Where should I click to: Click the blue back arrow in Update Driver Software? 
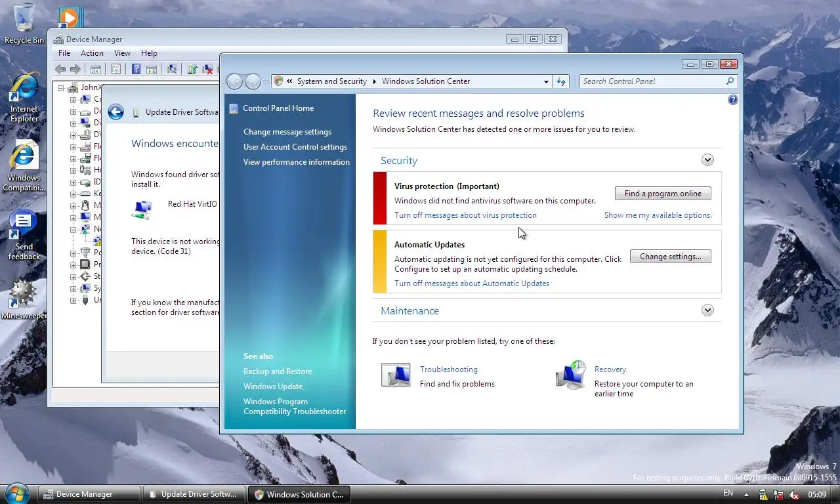point(116,112)
